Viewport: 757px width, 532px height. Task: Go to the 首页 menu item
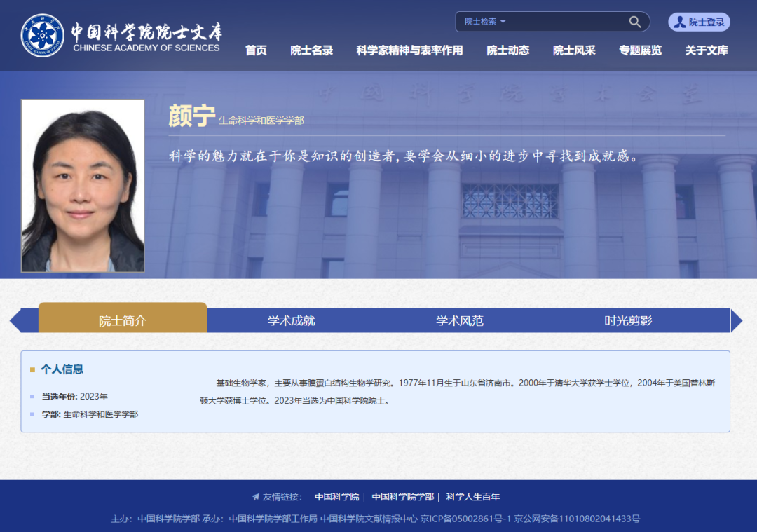[256, 50]
